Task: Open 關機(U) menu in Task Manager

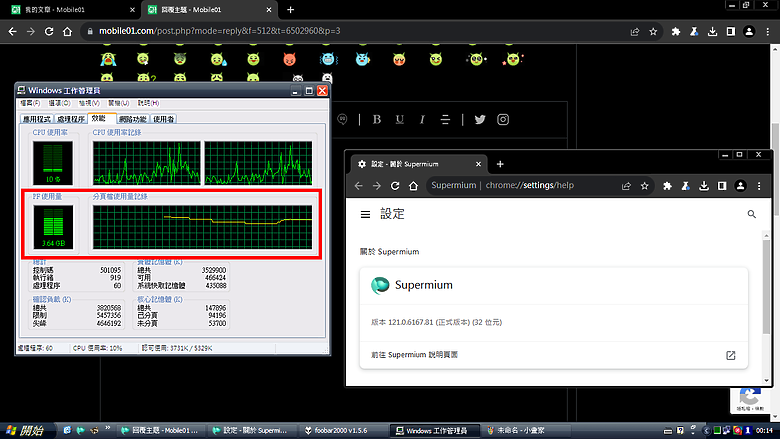Action: pyautogui.click(x=118, y=103)
